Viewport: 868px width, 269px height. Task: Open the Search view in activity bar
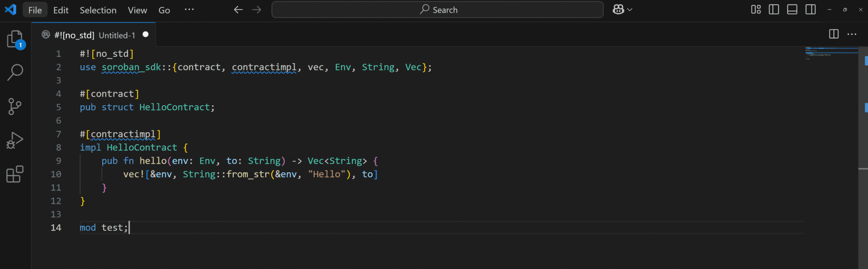pos(15,72)
